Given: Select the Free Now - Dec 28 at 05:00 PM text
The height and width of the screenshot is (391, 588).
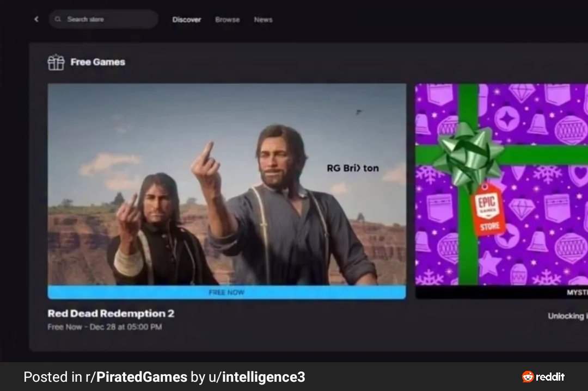Looking at the screenshot, I should pyautogui.click(x=105, y=327).
